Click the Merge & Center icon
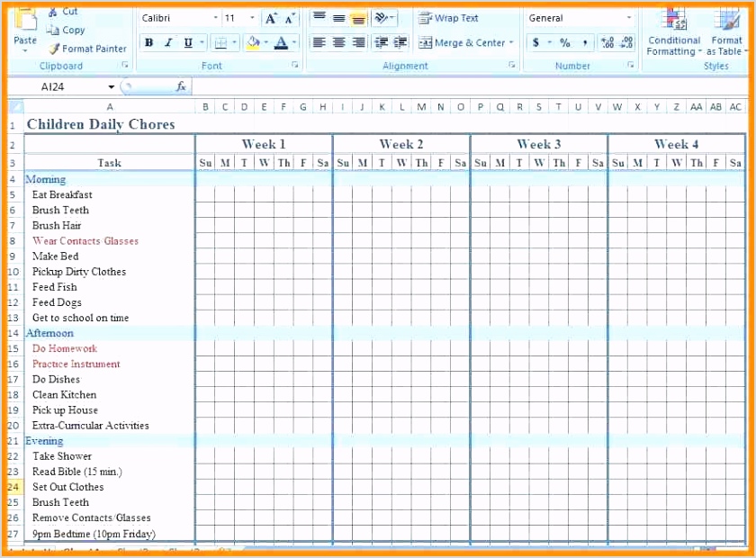Screen dimensions: 756x558 (x=463, y=40)
